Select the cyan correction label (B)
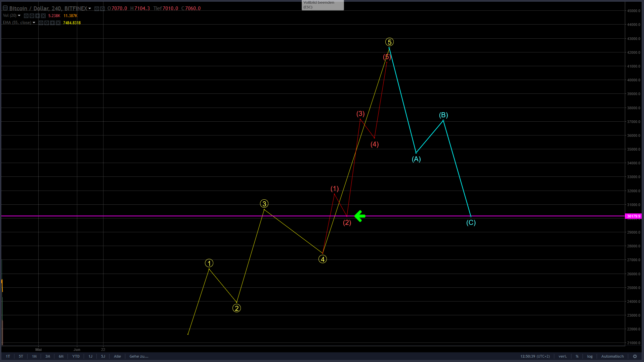The height and width of the screenshot is (362, 644). (x=443, y=115)
